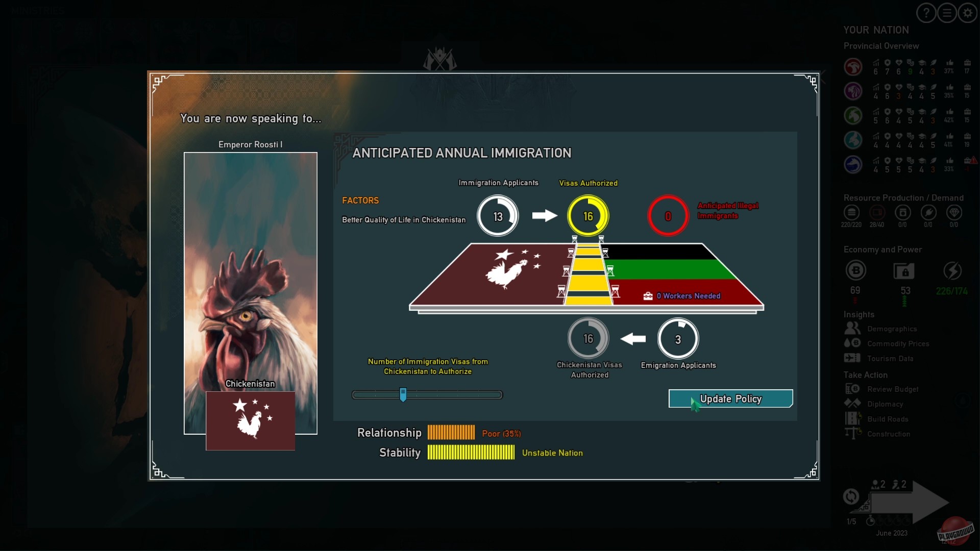The image size is (980, 551).
Task: Select the Build Roads action
Action: point(888,419)
